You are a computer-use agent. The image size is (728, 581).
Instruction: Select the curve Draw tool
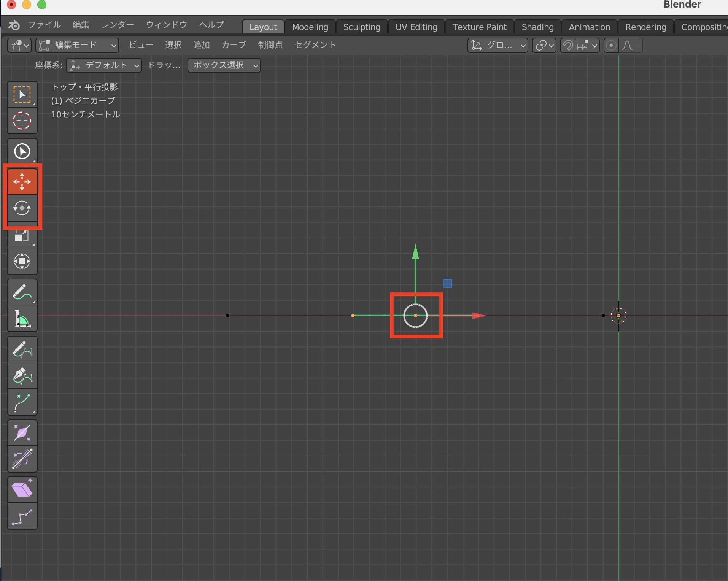pyautogui.click(x=22, y=349)
